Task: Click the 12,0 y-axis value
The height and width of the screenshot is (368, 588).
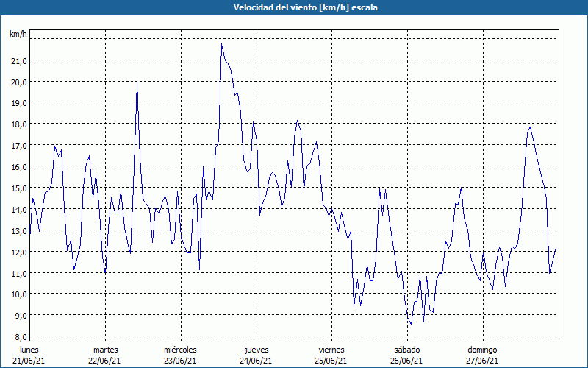Action: tap(19, 252)
